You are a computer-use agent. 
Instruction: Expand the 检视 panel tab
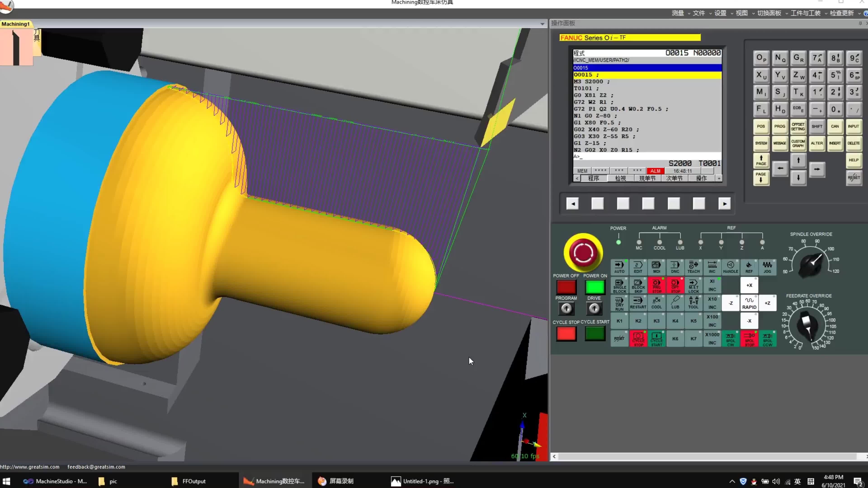coord(620,178)
